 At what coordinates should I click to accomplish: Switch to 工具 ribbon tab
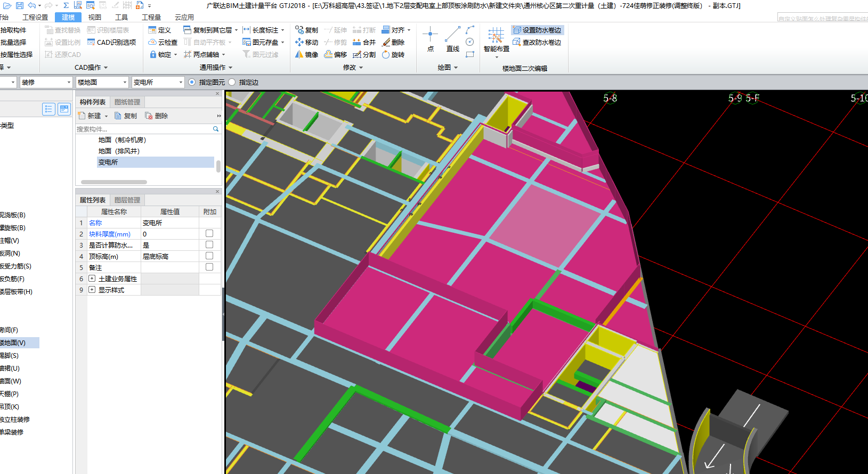click(121, 17)
